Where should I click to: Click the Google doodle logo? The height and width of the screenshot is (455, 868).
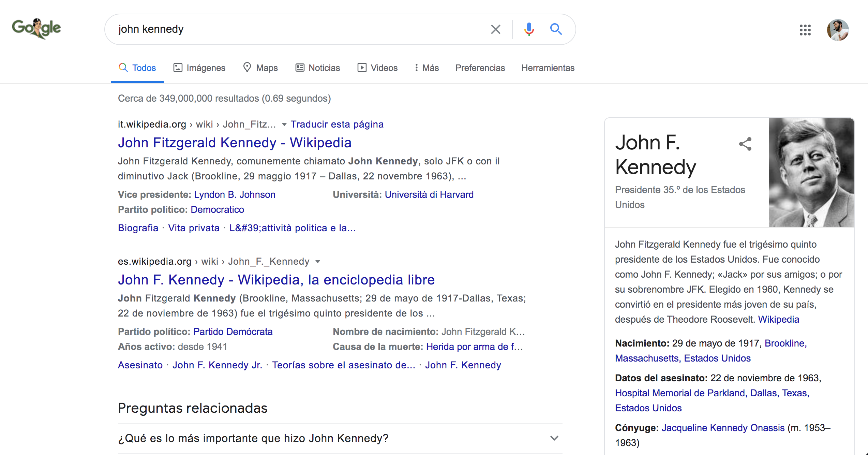pos(36,29)
